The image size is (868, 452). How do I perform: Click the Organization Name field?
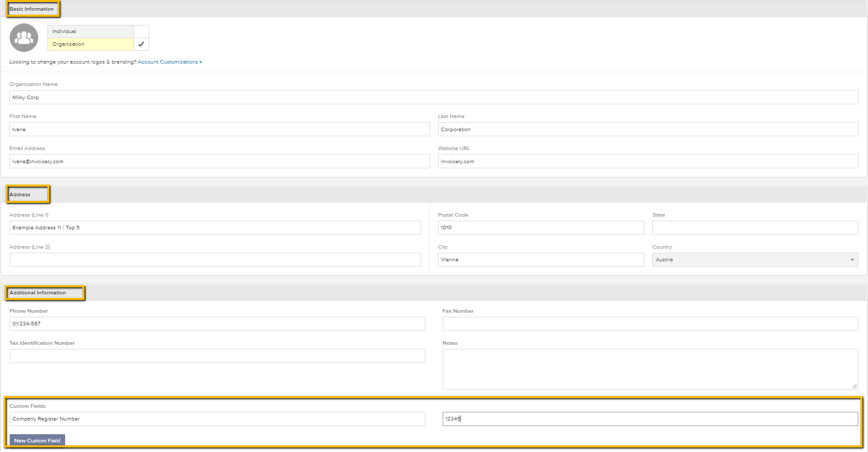[x=433, y=97]
